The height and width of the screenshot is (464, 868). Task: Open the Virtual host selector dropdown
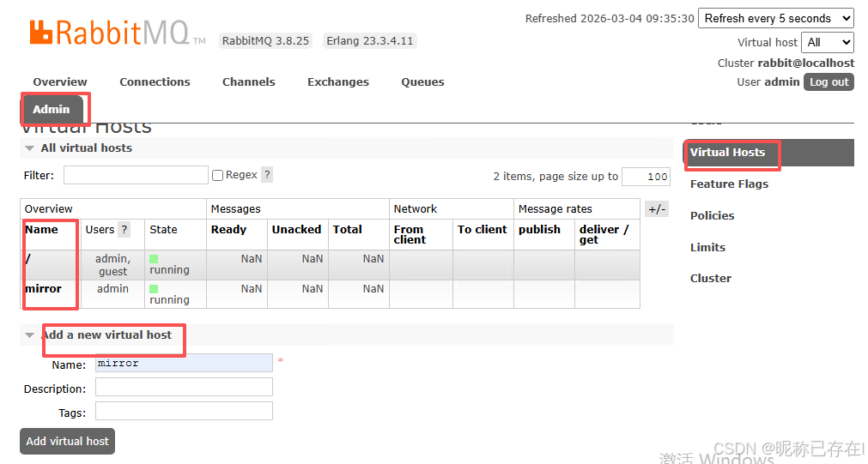827,42
